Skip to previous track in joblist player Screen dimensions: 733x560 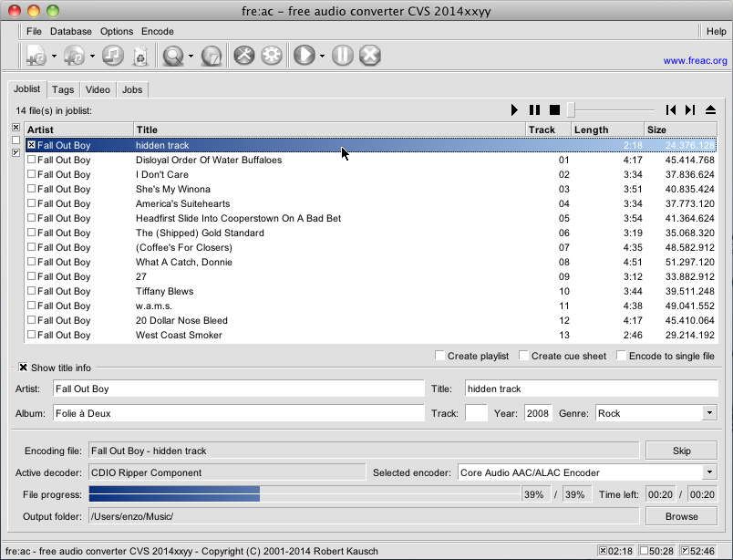pos(671,110)
